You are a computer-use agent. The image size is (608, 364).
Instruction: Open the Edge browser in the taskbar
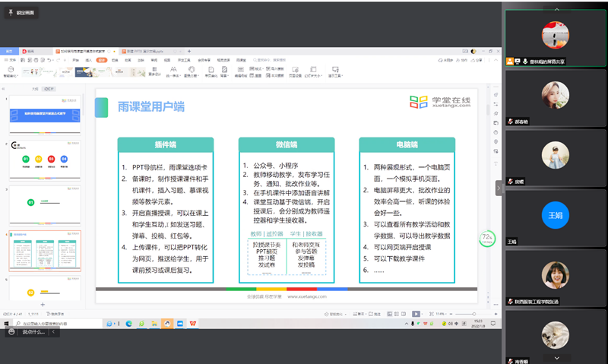click(128, 323)
